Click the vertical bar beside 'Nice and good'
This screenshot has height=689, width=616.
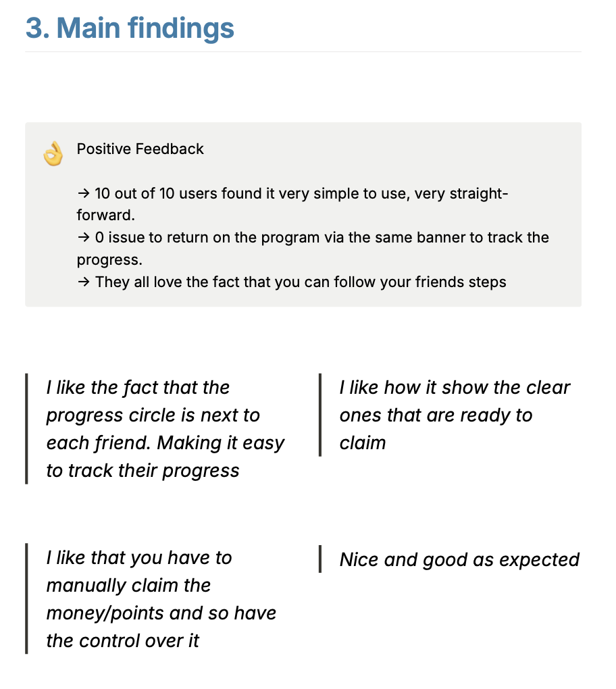coord(319,559)
